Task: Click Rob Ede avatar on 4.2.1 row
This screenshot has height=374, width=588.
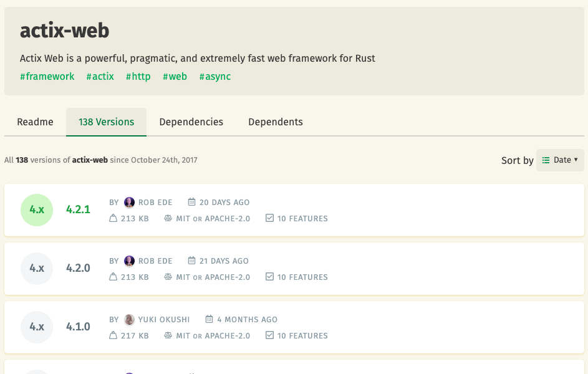Action: coord(129,203)
